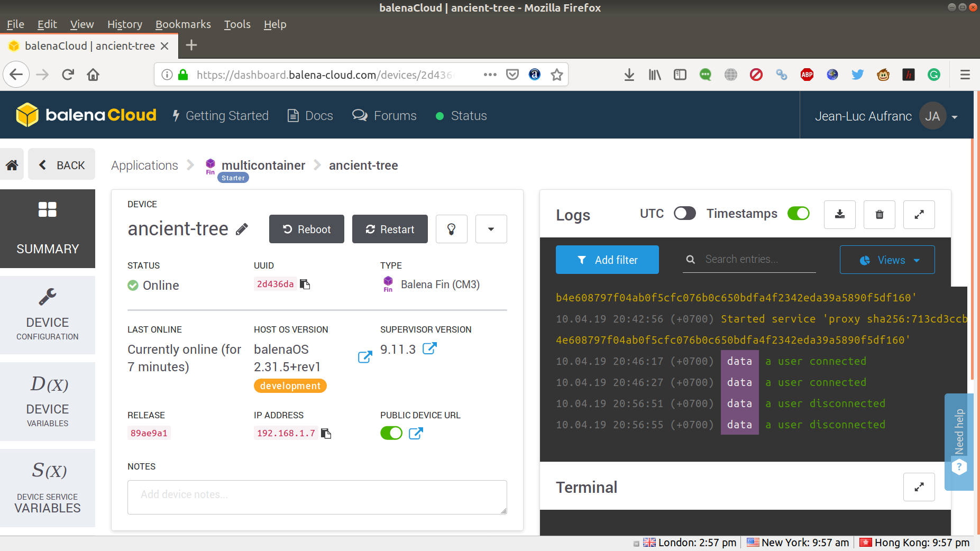This screenshot has height=551, width=980.
Task: Save page to Pocket
Action: coord(512,75)
